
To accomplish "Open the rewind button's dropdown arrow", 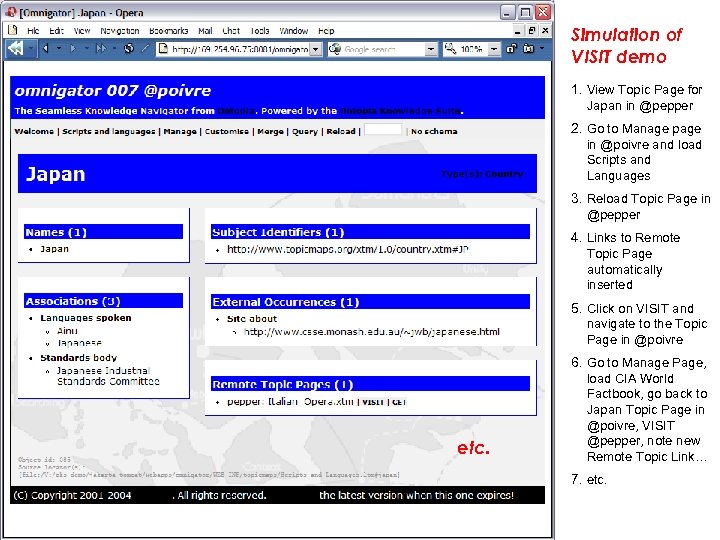I will 30,48.
